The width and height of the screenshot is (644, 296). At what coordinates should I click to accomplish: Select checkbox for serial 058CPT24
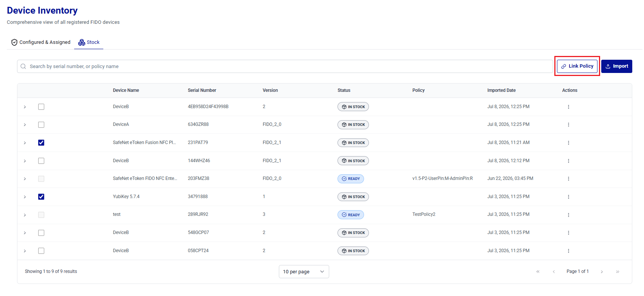(41, 251)
